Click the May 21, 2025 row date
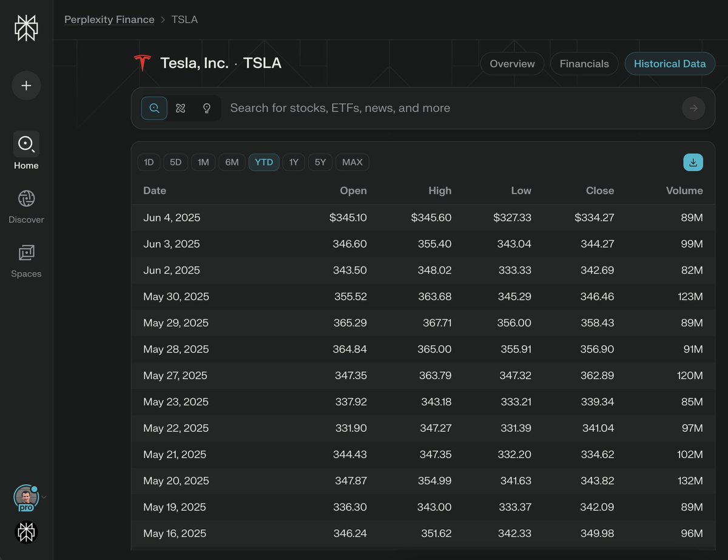The image size is (728, 560). tap(175, 454)
